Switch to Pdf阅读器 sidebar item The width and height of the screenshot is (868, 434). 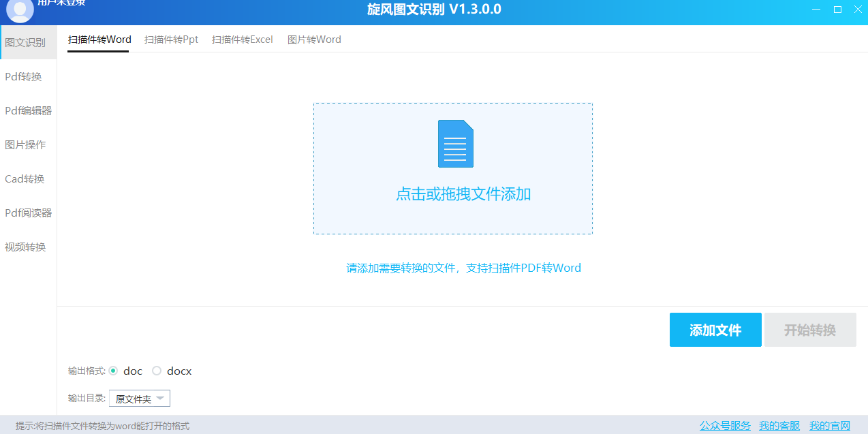pos(28,213)
